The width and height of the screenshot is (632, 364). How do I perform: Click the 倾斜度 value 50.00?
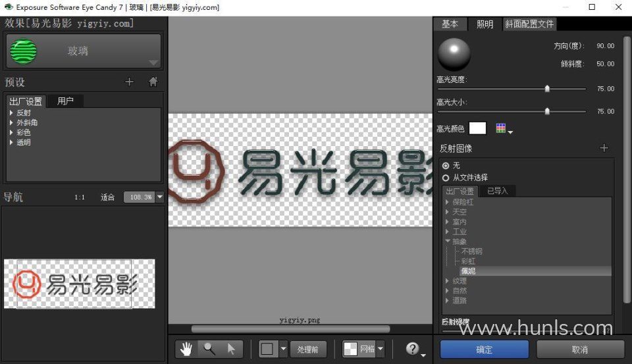606,64
